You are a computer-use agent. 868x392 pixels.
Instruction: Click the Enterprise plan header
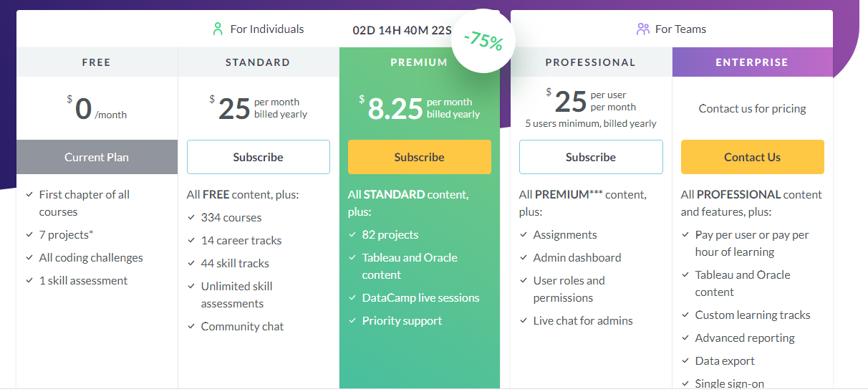[x=752, y=62]
